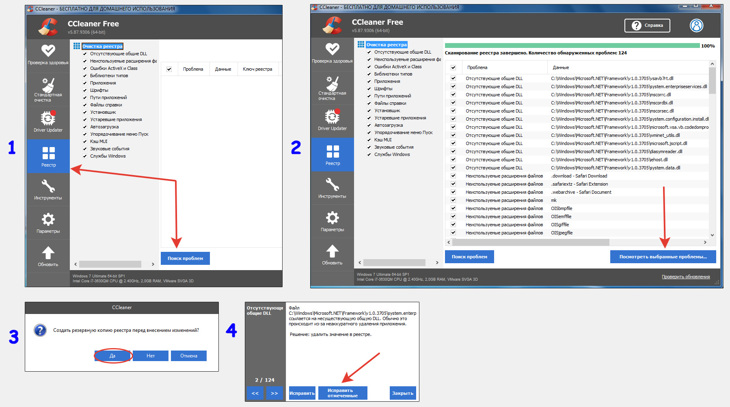Screen dimensions: 730x407
Task: Click the question mark icon in dialog 3
Action: pos(40,330)
